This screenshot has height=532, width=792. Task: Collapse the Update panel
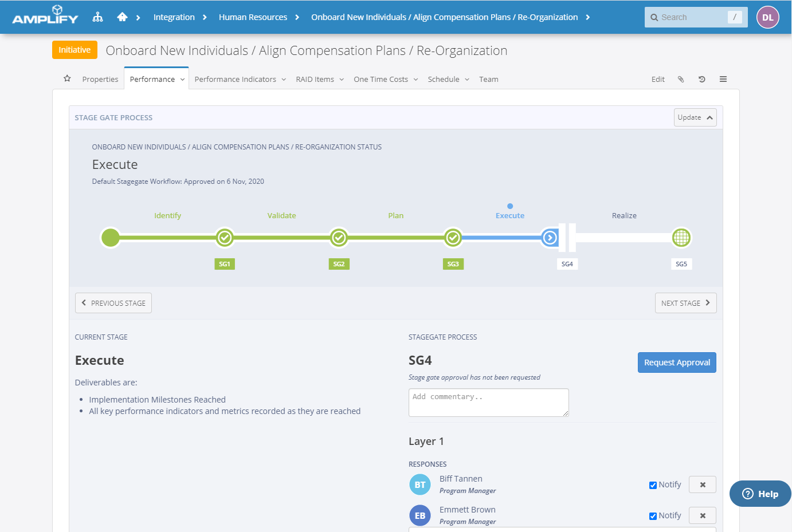click(x=695, y=117)
